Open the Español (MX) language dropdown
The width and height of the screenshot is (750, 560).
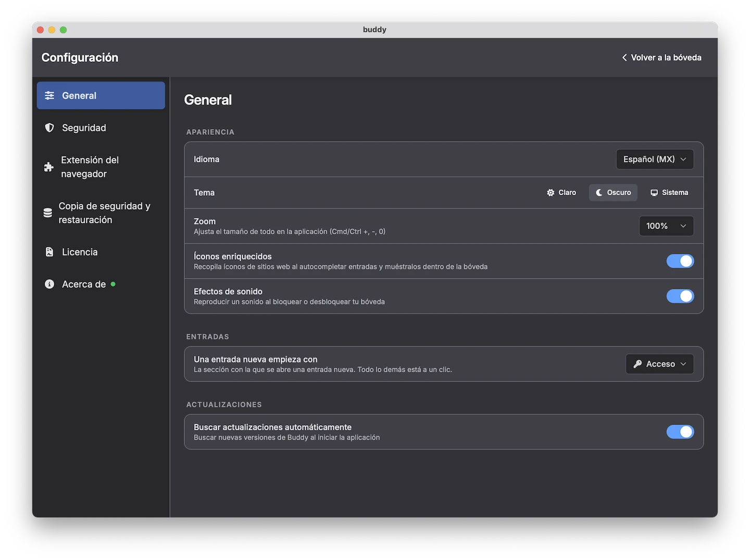tap(655, 159)
